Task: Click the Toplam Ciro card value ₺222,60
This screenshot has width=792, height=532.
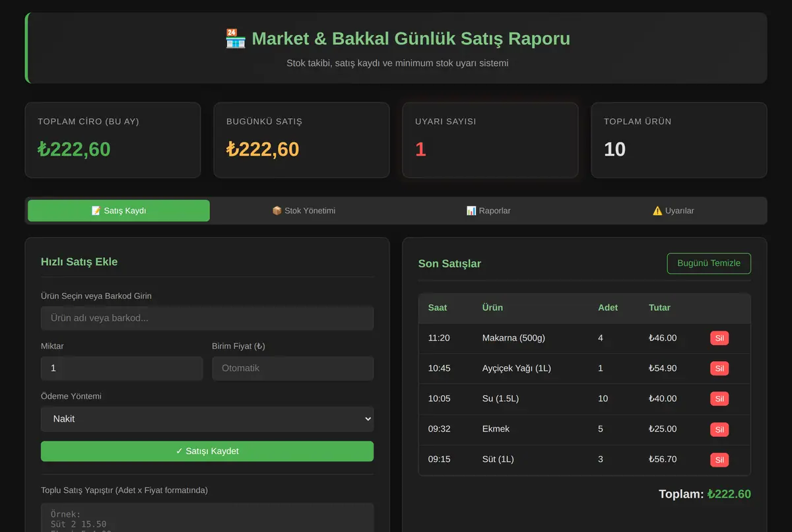Action: click(x=74, y=149)
